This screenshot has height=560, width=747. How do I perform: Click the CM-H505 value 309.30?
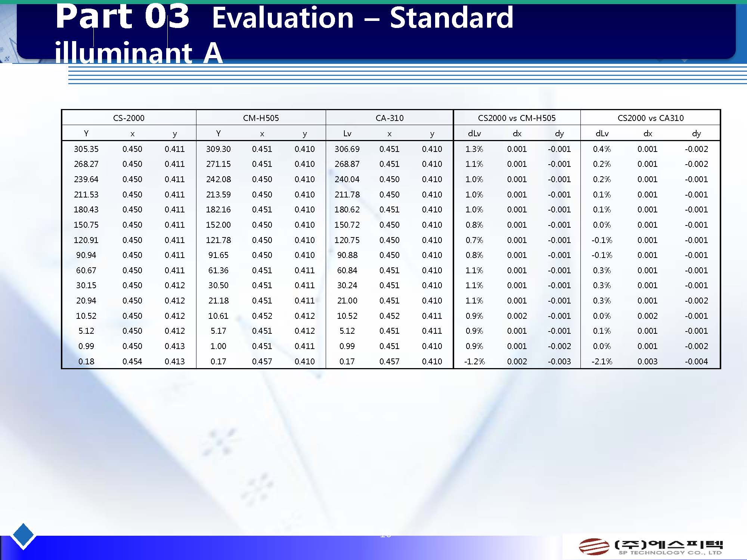click(x=218, y=149)
